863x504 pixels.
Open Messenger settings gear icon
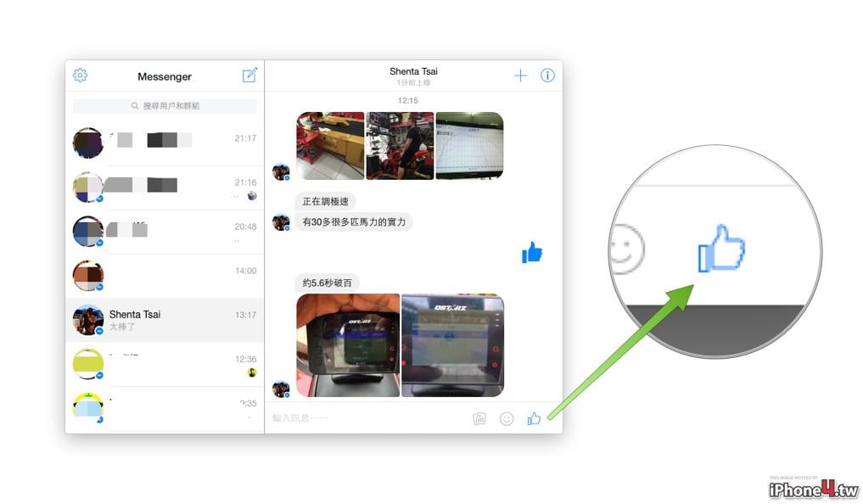pyautogui.click(x=81, y=76)
